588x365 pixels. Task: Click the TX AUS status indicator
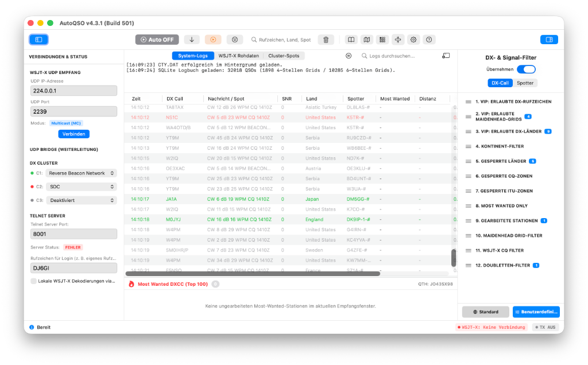tap(546, 327)
